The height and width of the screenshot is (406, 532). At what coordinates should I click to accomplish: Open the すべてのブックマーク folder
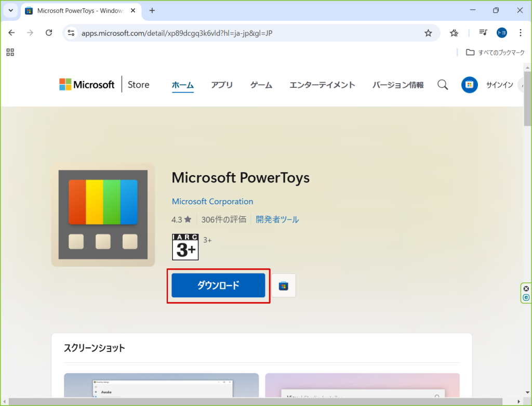pyautogui.click(x=495, y=53)
